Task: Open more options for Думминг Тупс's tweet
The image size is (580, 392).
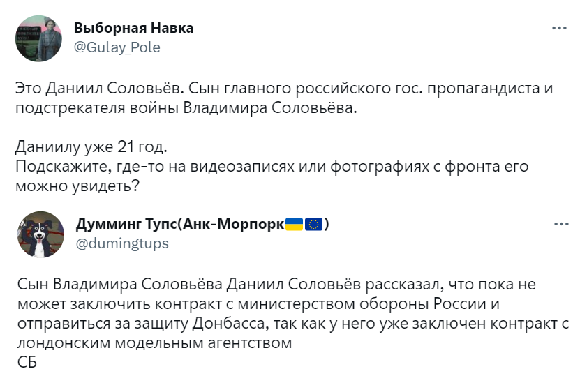Action: (559, 225)
